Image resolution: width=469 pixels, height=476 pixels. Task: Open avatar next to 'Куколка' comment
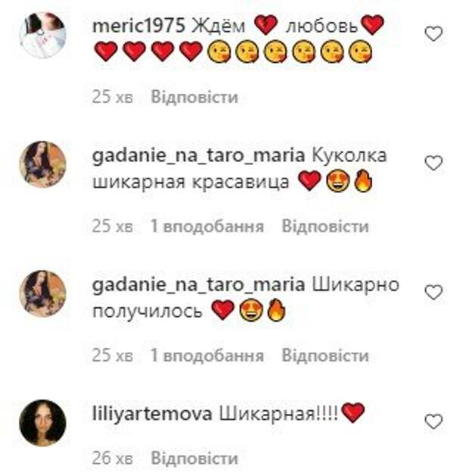[43, 164]
